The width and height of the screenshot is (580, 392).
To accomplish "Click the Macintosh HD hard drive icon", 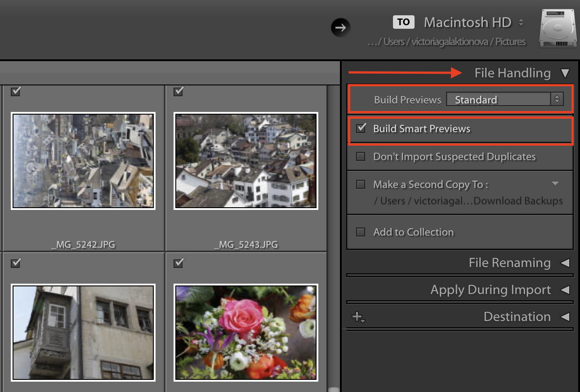I will coord(558,28).
